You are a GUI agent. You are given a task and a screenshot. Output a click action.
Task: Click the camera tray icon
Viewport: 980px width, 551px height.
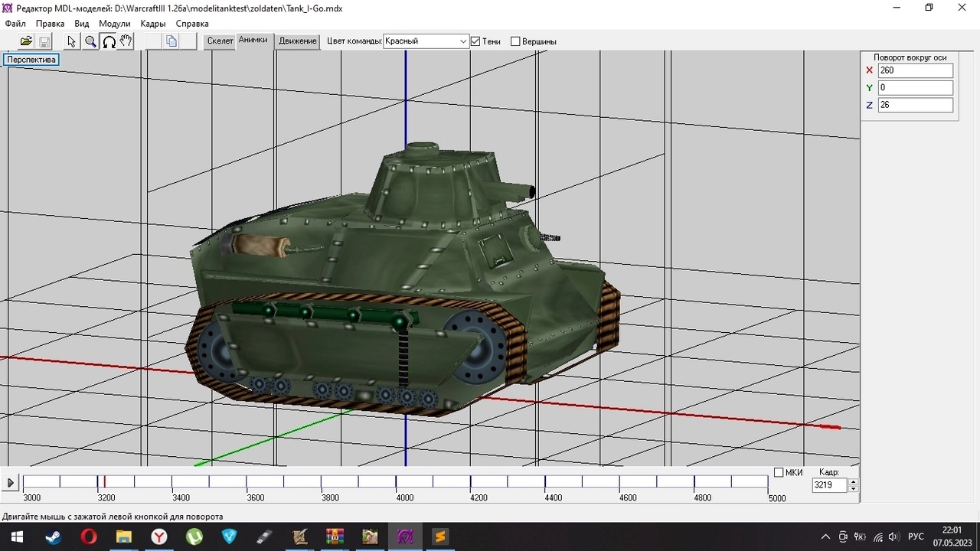(843, 536)
